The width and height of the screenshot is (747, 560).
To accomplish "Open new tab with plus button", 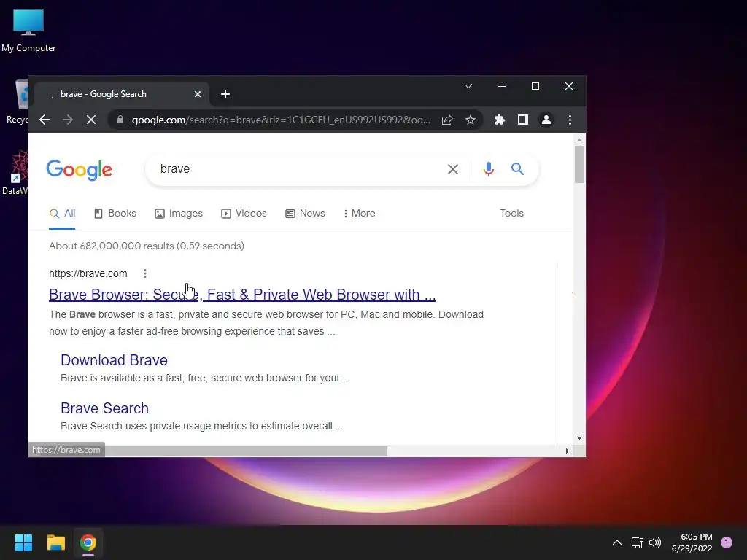I will (x=225, y=94).
